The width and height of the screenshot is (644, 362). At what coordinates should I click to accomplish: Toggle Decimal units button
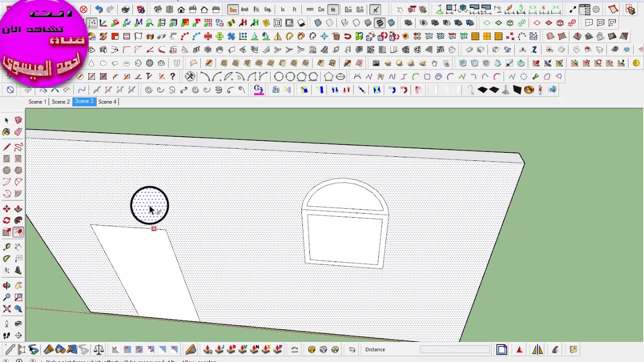click(x=233, y=10)
